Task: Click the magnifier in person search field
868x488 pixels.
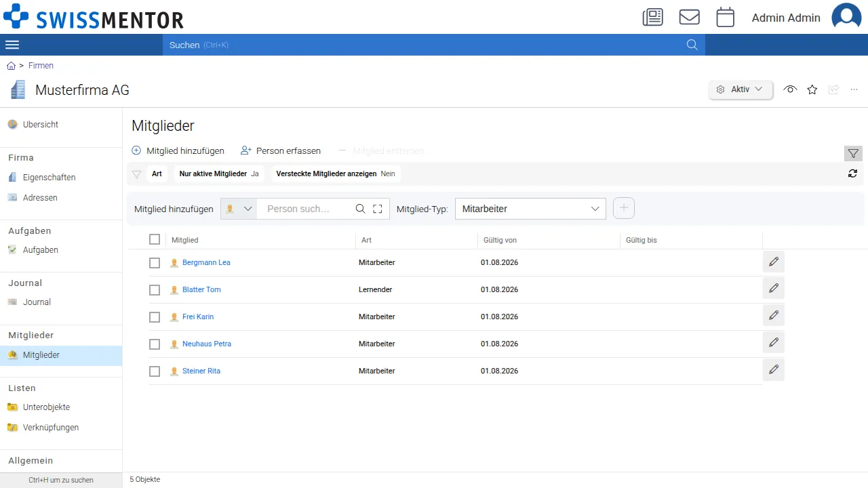Action: 361,209
